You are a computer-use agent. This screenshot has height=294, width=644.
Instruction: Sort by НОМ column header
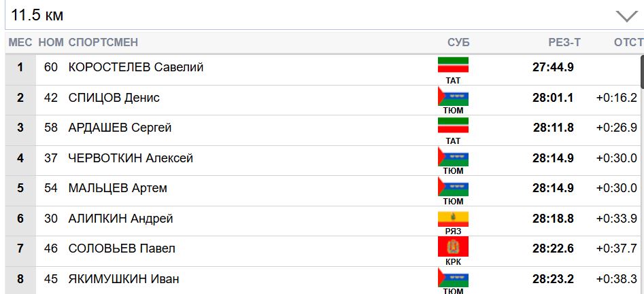51,42
